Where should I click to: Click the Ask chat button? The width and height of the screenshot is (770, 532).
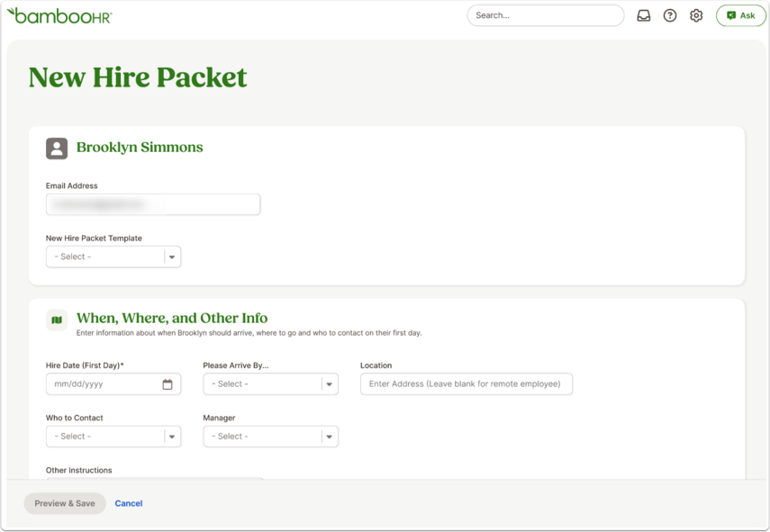point(740,15)
